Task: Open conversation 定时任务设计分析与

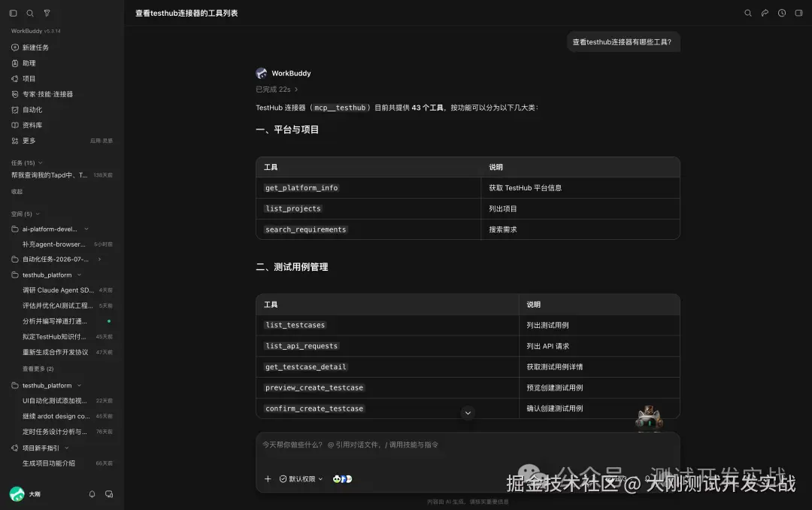Action: click(54, 432)
